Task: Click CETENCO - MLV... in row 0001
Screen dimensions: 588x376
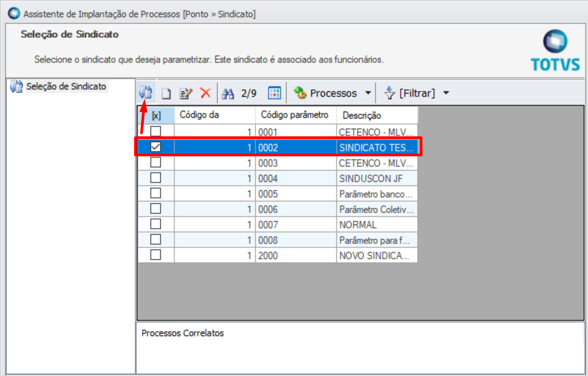Action: pyautogui.click(x=377, y=132)
